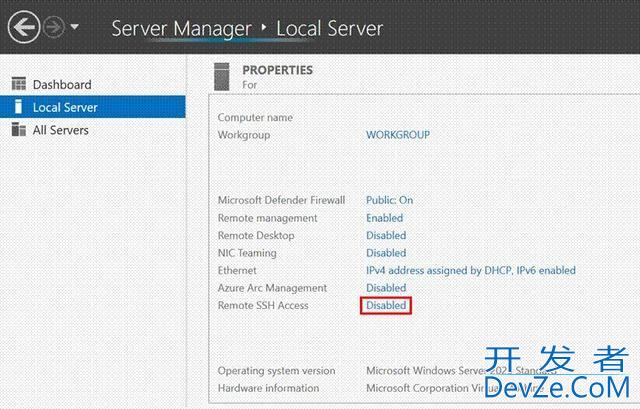Select Local Server in the sidebar

coord(93,107)
